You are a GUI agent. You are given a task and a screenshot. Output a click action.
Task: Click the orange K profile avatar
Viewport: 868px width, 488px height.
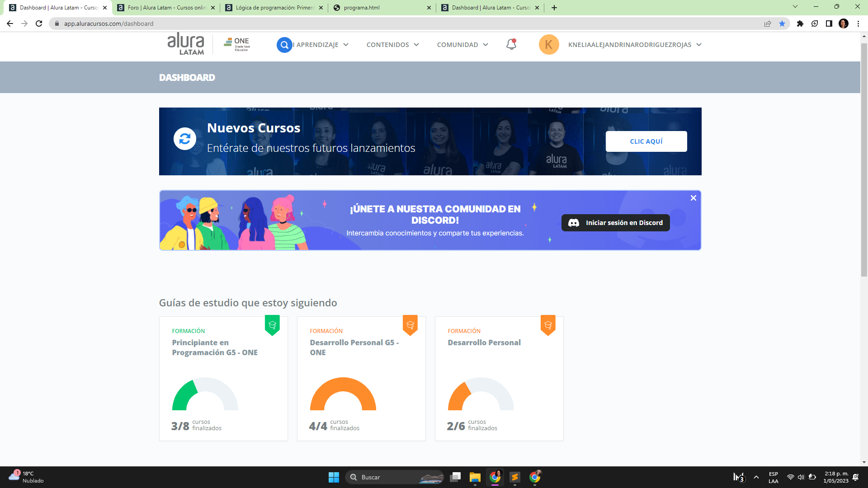[549, 45]
